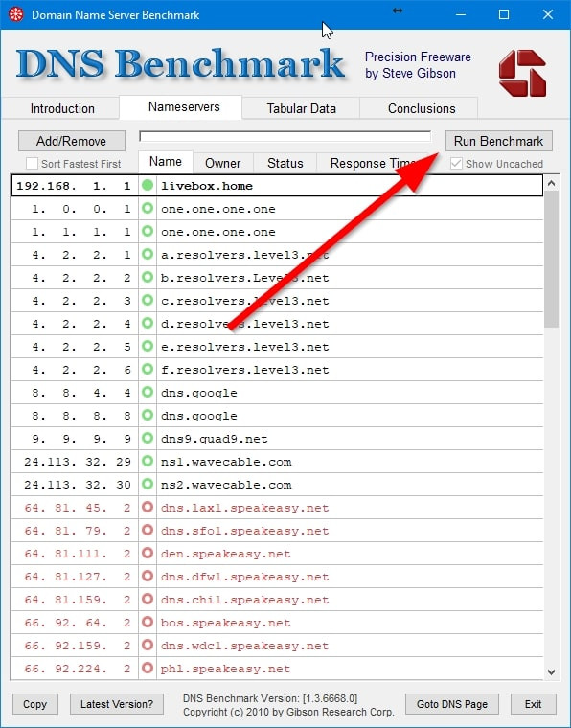The image size is (571, 728).
Task: Click status circle beside 8.8.8.8 dns.google
Action: (x=148, y=415)
